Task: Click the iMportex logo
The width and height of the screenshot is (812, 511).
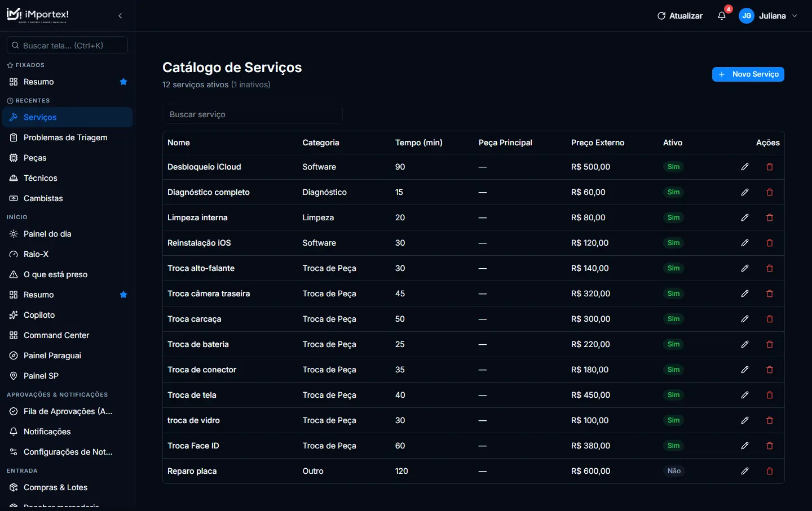Action: tap(38, 15)
